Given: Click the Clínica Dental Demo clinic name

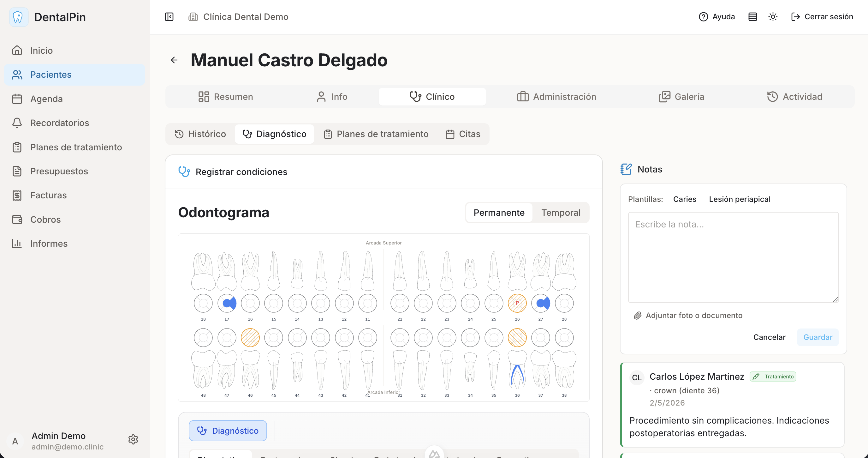Looking at the screenshot, I should [246, 17].
